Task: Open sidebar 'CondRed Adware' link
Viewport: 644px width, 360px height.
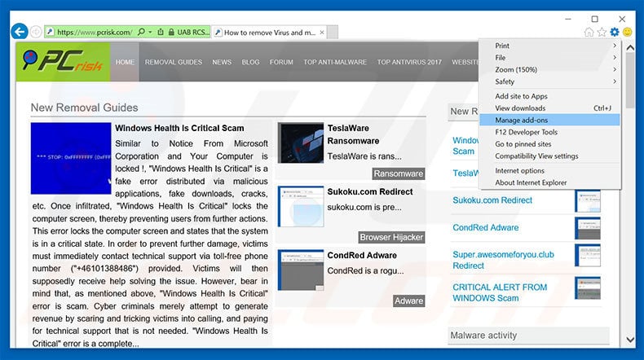Action: [x=486, y=227]
